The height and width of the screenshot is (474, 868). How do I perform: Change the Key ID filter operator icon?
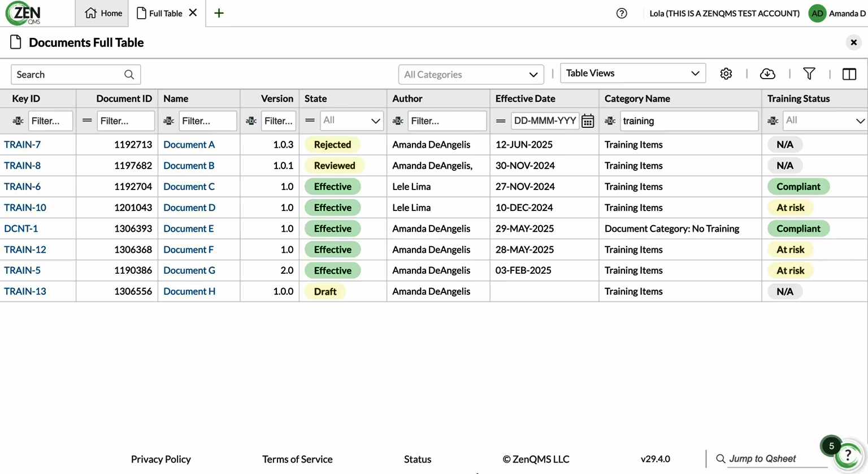click(18, 121)
